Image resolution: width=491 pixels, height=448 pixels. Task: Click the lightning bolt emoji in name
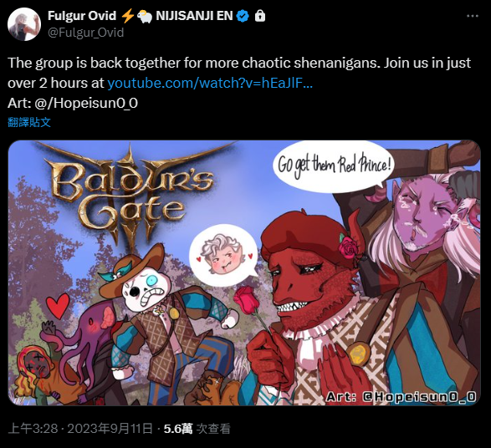[x=127, y=16]
